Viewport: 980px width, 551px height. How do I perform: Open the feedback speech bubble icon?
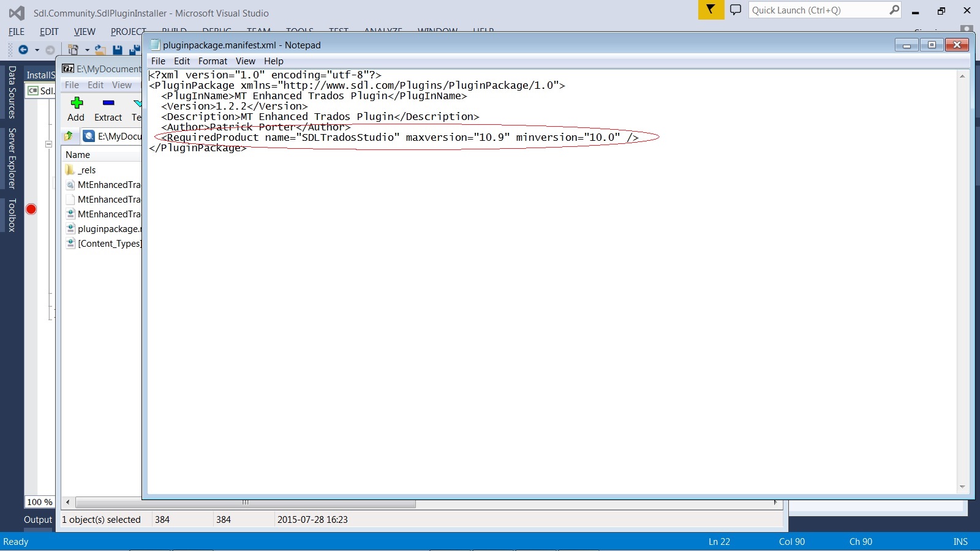pos(736,10)
